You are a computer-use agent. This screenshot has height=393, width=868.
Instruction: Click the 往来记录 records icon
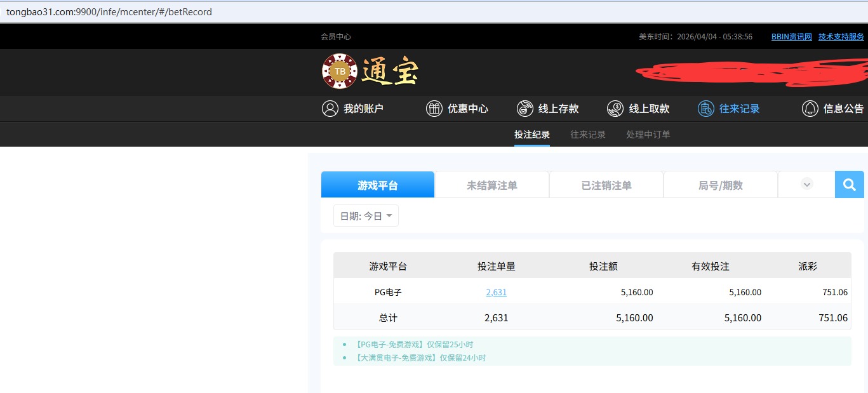click(x=705, y=109)
